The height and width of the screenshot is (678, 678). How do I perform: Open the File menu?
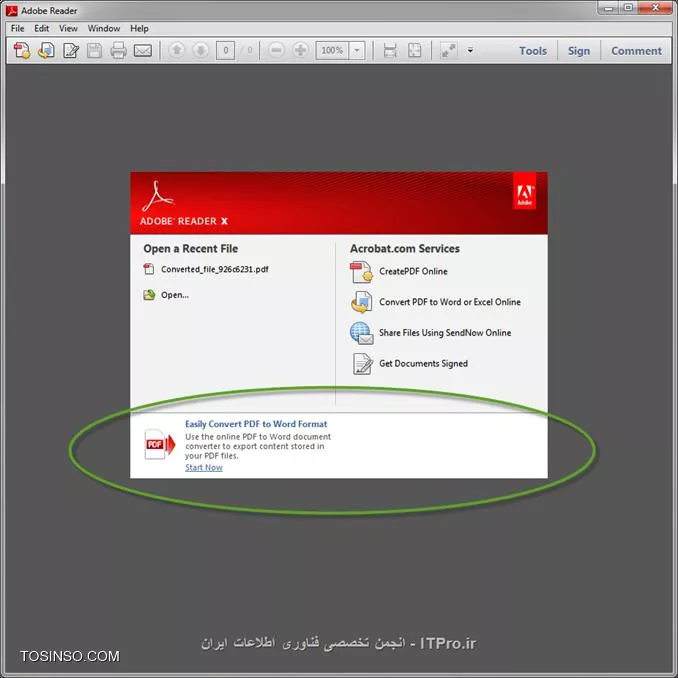[17, 29]
